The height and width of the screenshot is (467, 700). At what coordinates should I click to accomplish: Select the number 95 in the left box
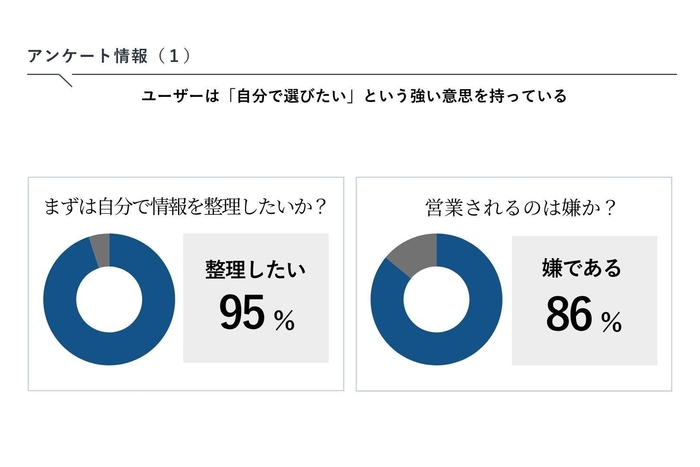click(241, 316)
